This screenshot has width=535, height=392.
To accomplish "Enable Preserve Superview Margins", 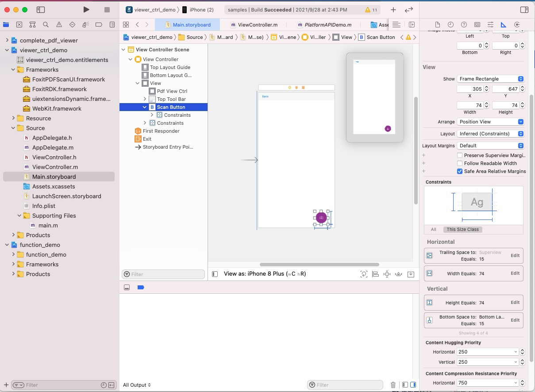I will tap(459, 155).
